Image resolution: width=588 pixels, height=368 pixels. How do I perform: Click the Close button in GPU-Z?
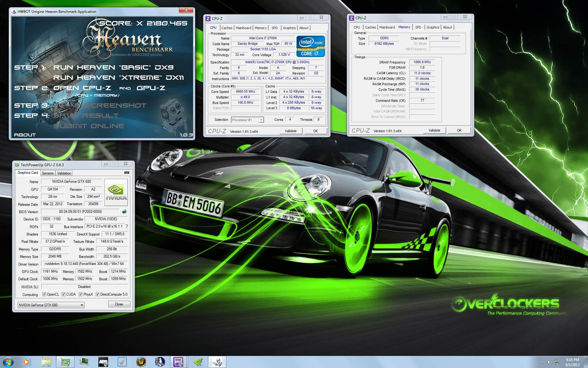119,304
